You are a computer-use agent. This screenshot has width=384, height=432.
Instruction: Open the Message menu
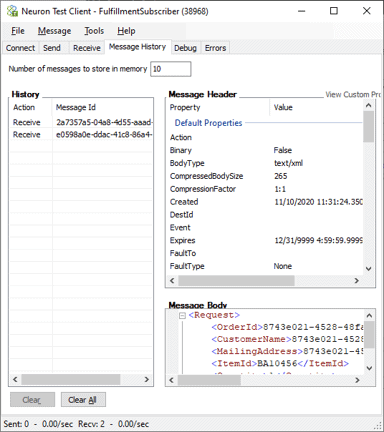tap(54, 31)
